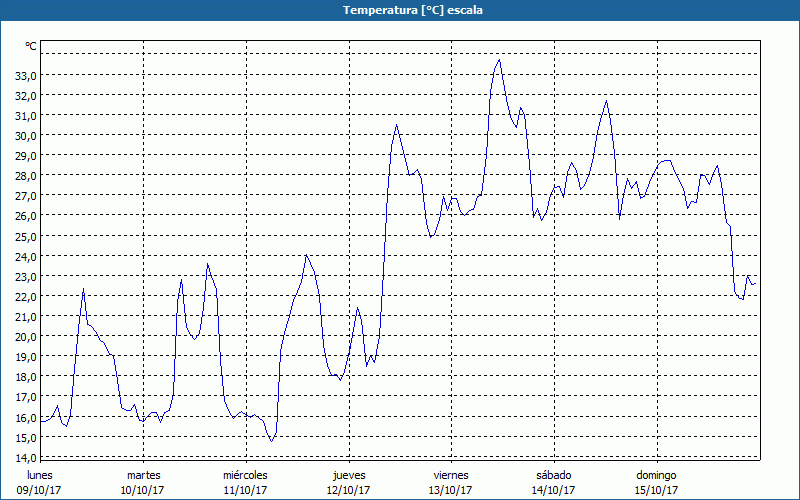Click the 13/10/17 date label
This screenshot has height=500, width=800.
(451, 490)
